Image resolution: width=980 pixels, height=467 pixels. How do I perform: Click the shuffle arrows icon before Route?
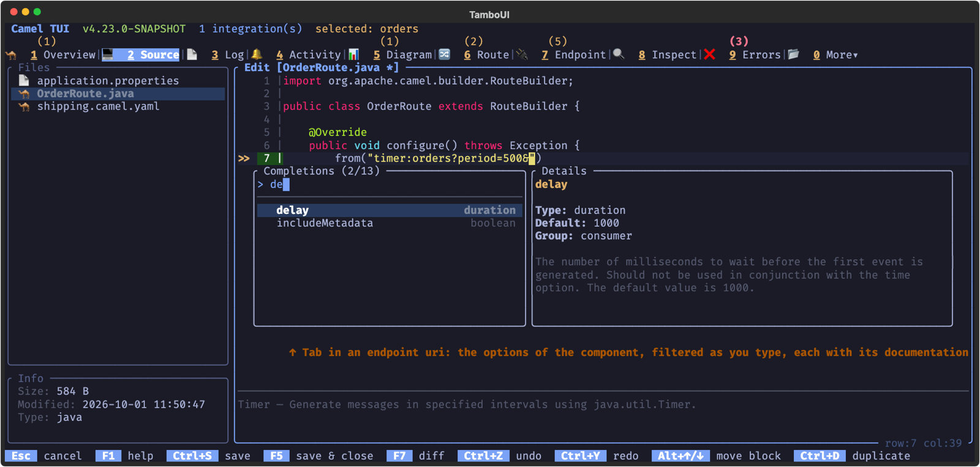[445, 55]
